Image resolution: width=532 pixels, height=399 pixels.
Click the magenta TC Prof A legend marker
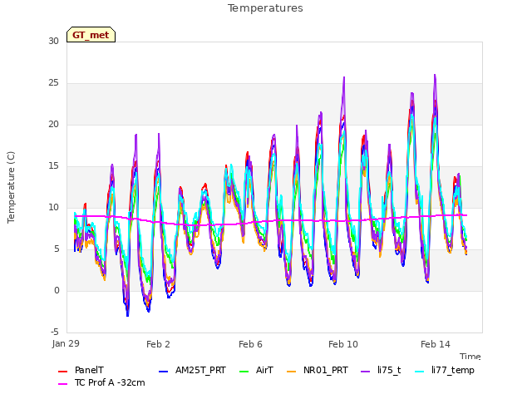click(63, 384)
